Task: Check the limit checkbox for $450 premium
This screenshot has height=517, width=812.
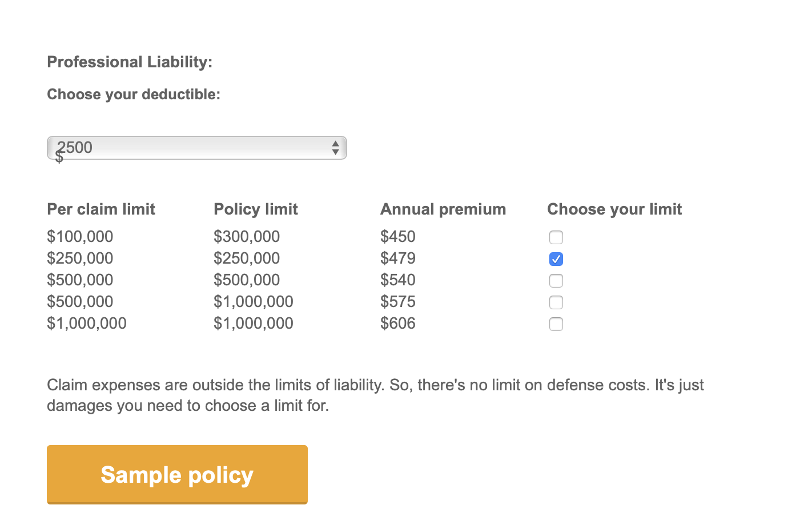Action: click(556, 237)
